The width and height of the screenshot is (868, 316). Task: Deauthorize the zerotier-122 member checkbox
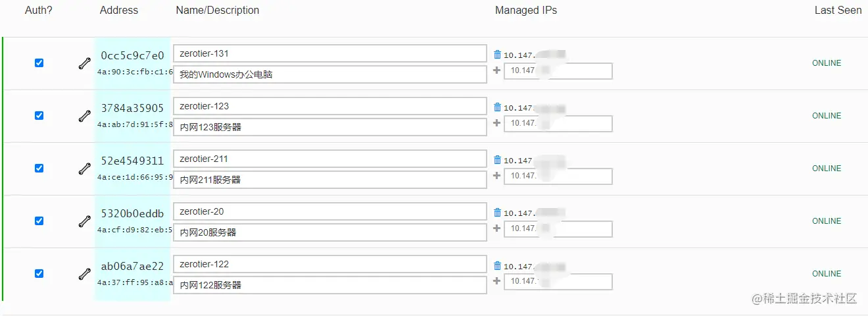39,274
